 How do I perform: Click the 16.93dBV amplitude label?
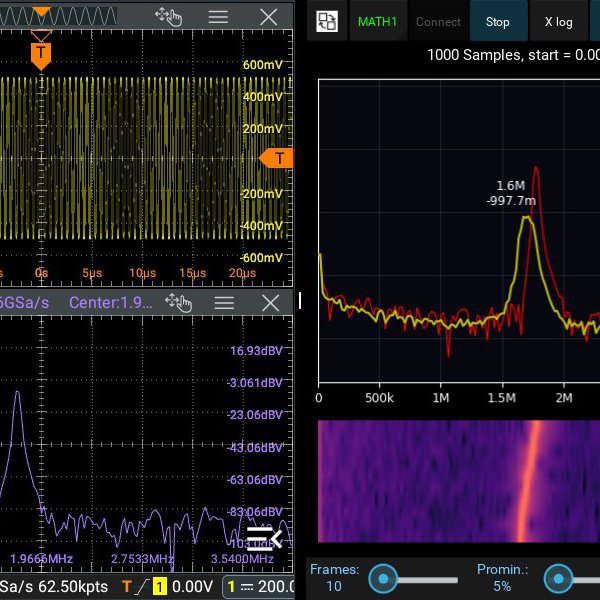[256, 351]
